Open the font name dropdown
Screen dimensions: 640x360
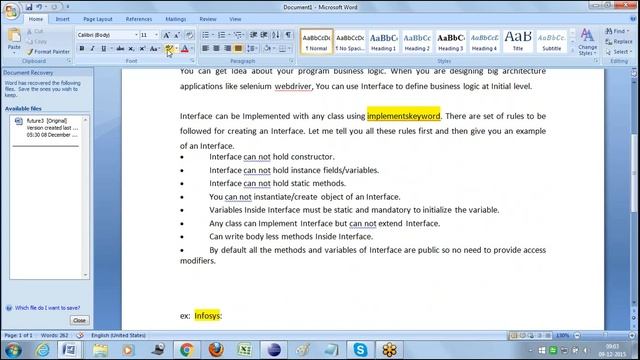136,35
